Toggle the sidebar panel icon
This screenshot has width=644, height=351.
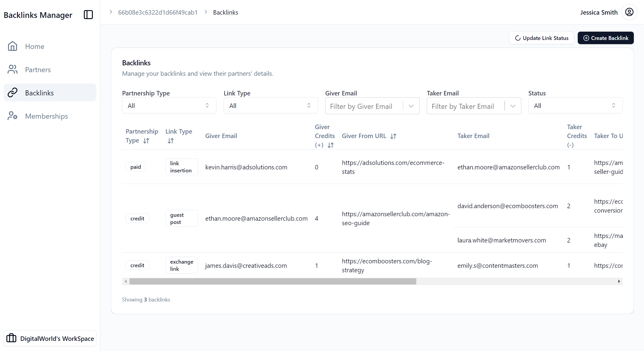coord(88,15)
